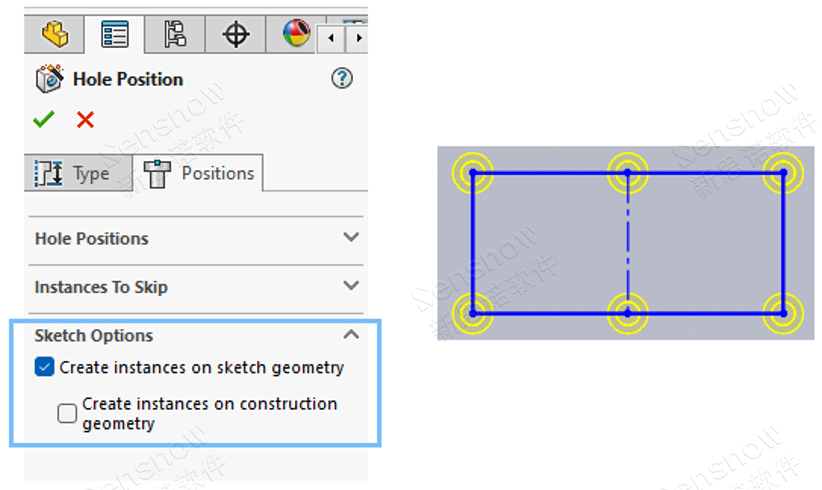Open the ConfigurationManager tab icon
Screen dimensions: 822x490
pos(175,35)
